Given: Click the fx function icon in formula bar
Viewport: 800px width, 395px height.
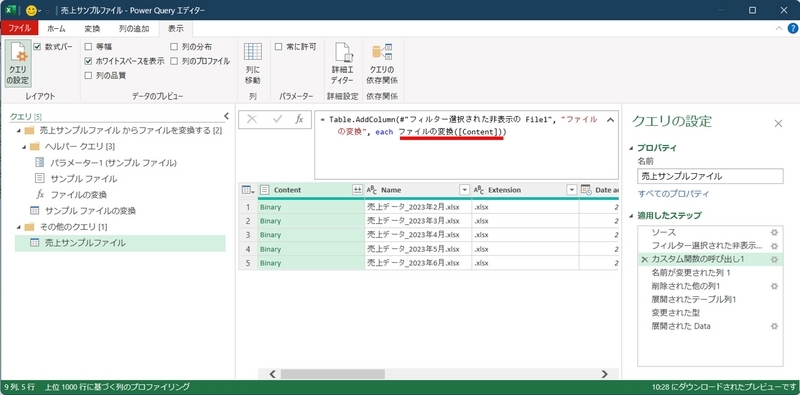Looking at the screenshot, I should [299, 119].
